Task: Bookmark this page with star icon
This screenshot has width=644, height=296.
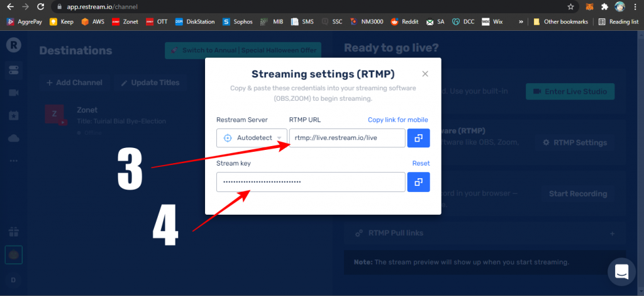Action: [x=570, y=7]
